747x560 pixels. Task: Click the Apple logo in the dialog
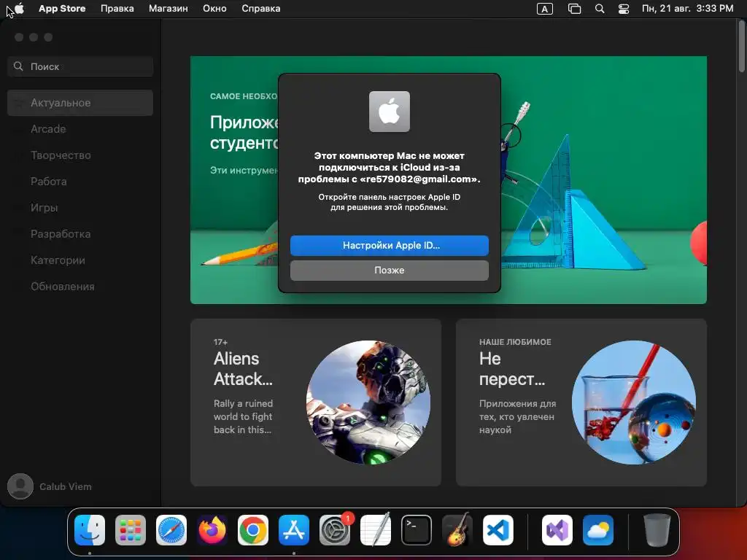(x=390, y=112)
